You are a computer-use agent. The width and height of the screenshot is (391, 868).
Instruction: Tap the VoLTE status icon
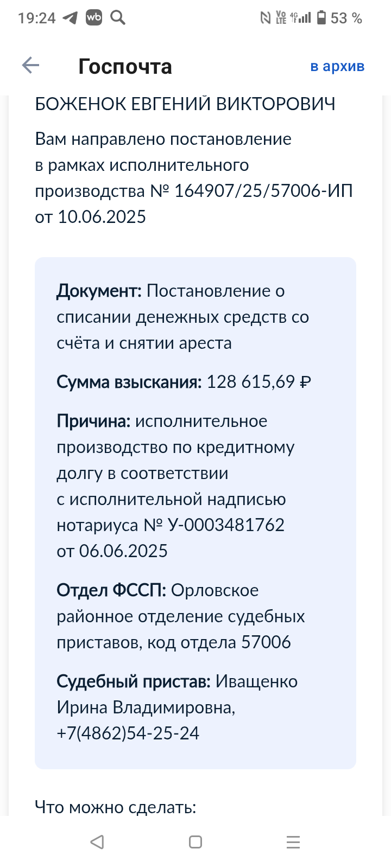click(x=281, y=18)
